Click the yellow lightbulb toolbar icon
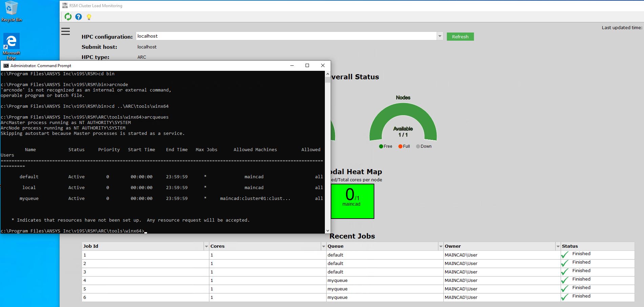Viewport: 644px width, 307px height. click(89, 17)
